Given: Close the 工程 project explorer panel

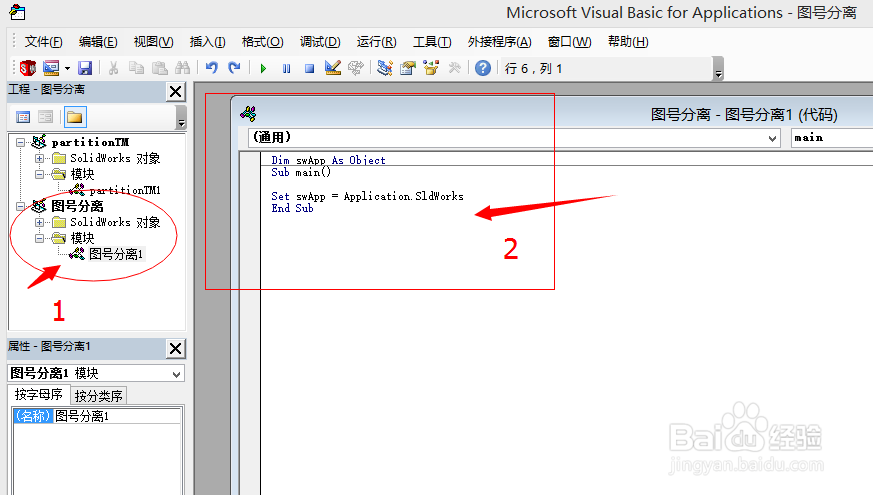Looking at the screenshot, I should pyautogui.click(x=175, y=91).
